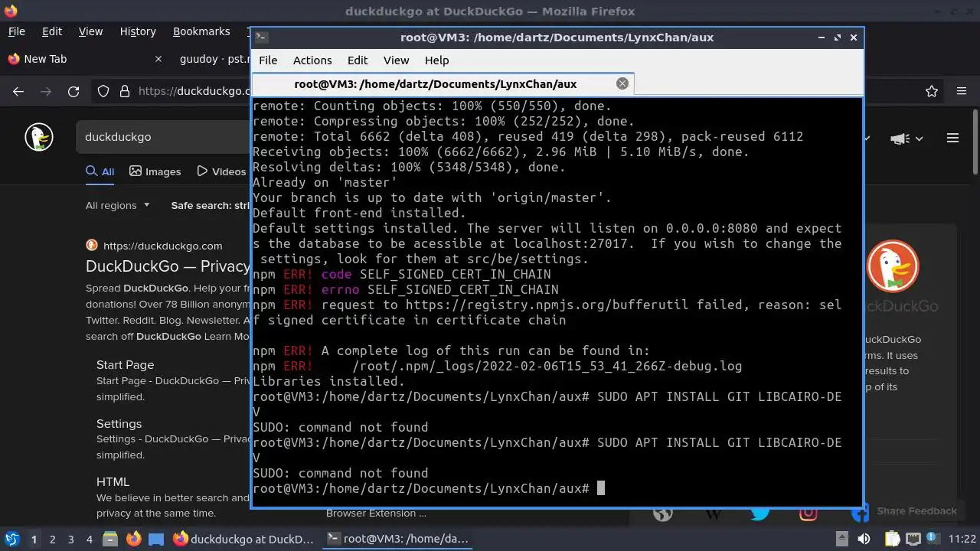The image size is (980, 551).
Task: Open the terminal Actions menu
Action: click(312, 60)
